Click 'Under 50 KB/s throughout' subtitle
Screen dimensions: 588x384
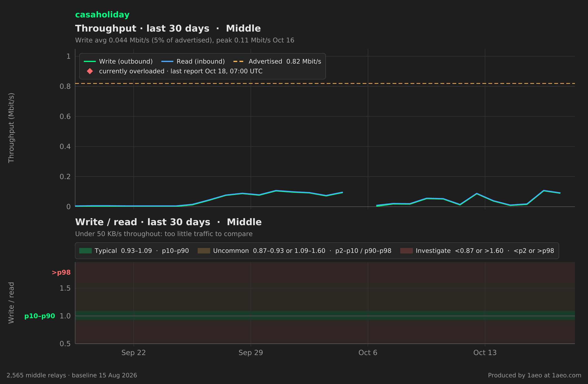tap(164, 234)
